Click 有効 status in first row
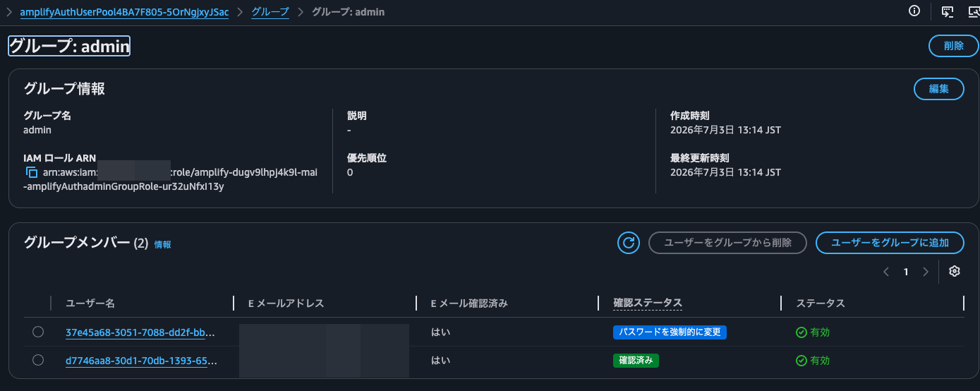Screen dimensions: 980x391 click(x=813, y=332)
